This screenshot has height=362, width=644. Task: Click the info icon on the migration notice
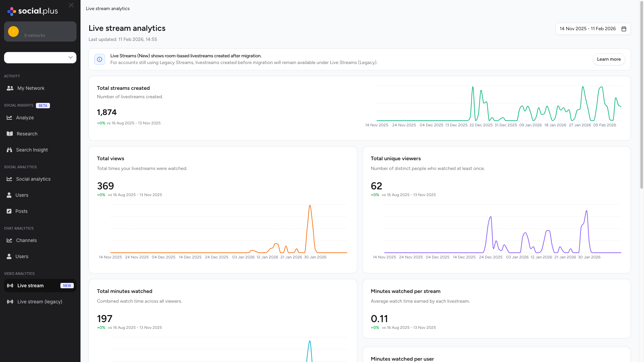tap(100, 59)
